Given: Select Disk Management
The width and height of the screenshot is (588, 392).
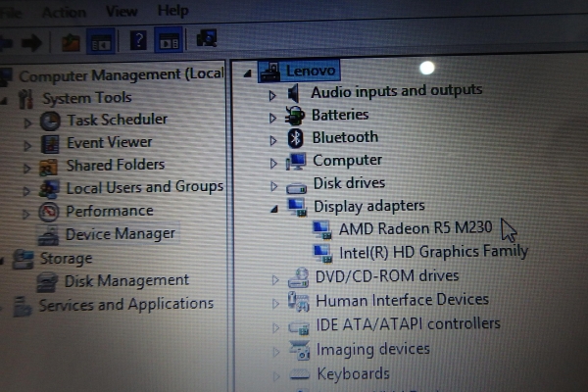Looking at the screenshot, I should tap(126, 280).
